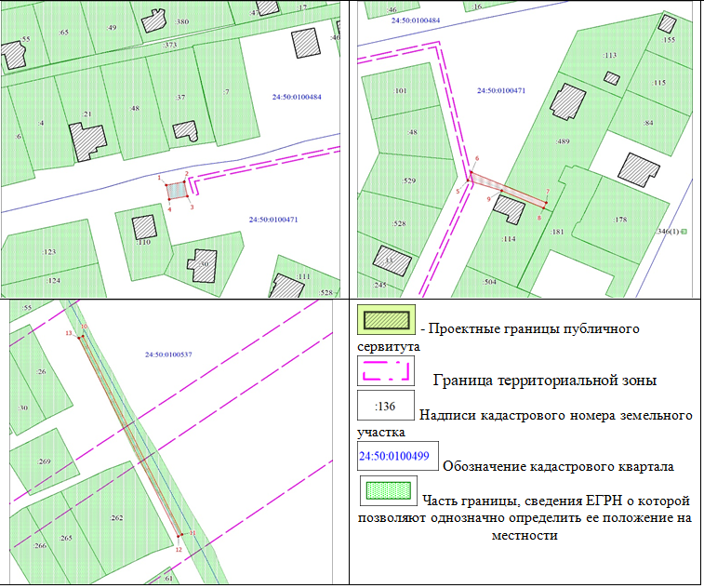Select parcel label ':49'
704x588 pixels.
click(x=112, y=27)
